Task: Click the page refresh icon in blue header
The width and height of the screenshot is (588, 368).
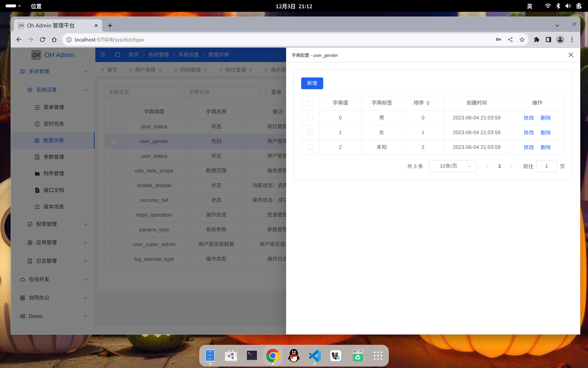Action: click(x=117, y=54)
